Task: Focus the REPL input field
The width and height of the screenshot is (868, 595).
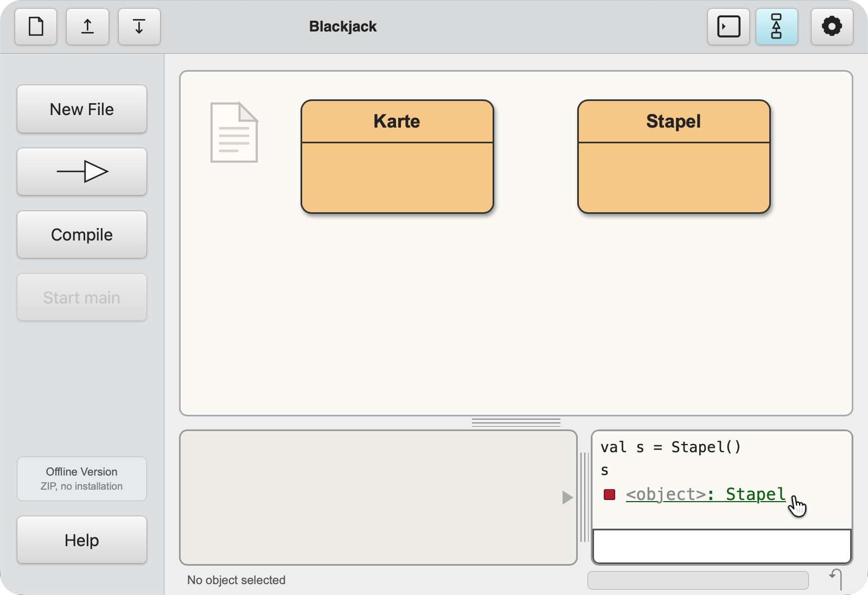Action: (722, 547)
